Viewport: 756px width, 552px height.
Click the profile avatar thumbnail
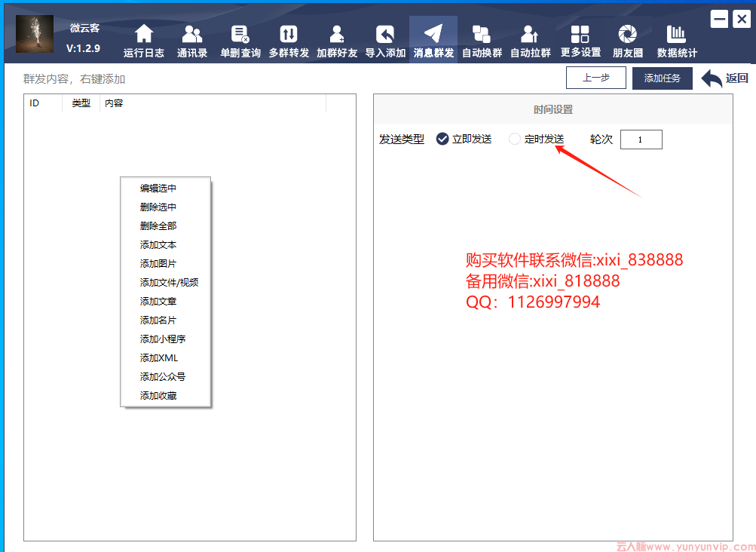pyautogui.click(x=35, y=34)
